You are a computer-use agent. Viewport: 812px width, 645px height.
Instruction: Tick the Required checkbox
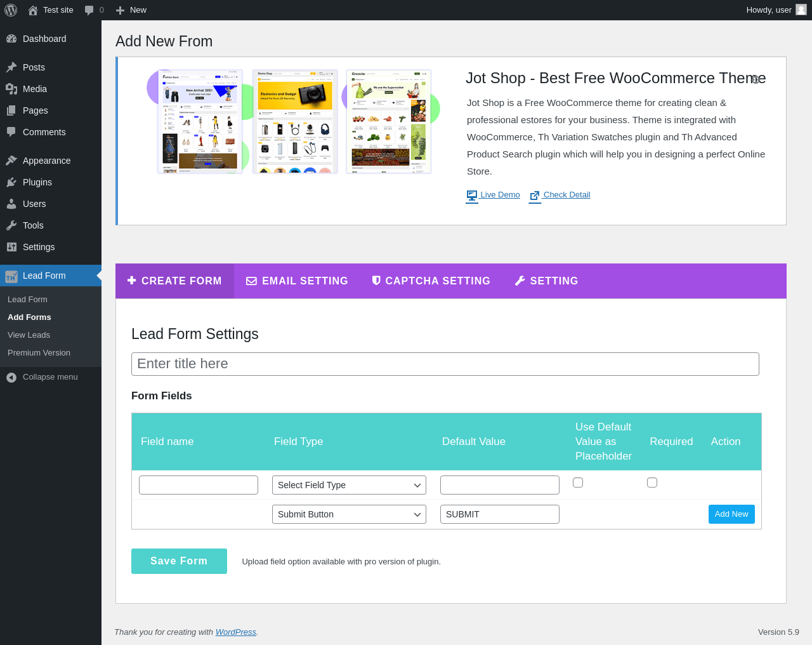click(652, 482)
